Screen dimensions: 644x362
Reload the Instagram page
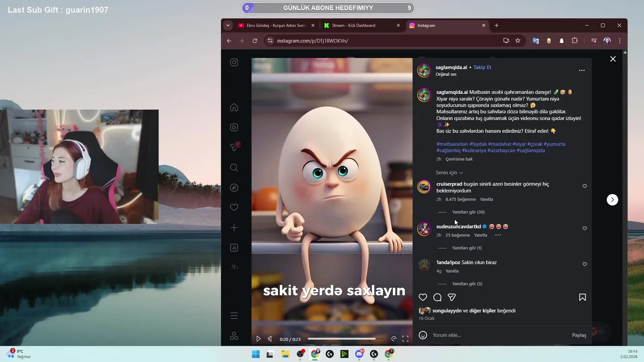coord(255,41)
